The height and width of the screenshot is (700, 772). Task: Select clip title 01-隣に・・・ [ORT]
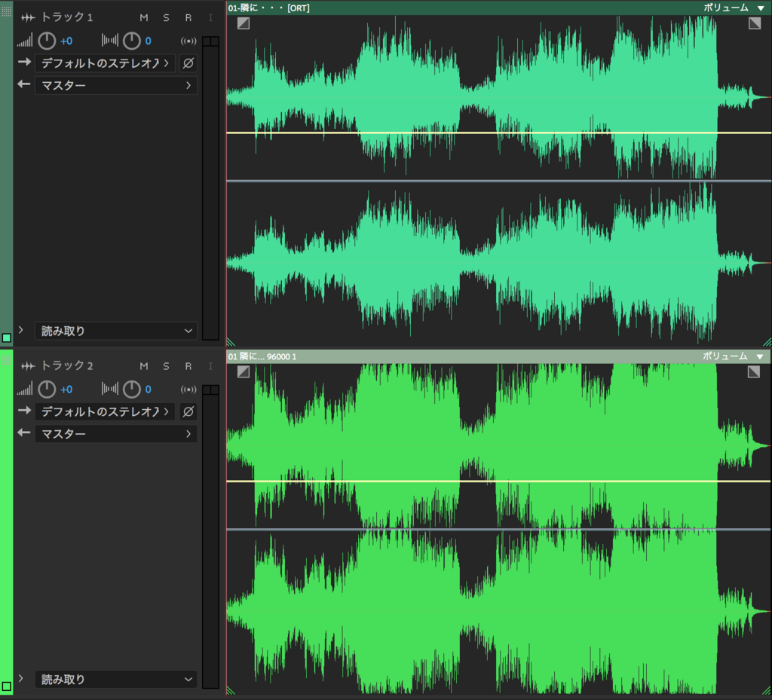point(269,8)
